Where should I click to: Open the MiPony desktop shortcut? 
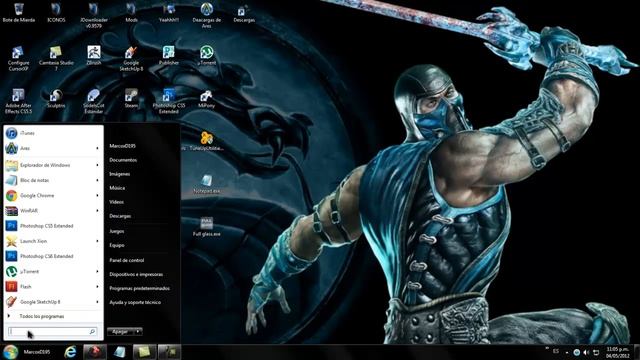[207, 98]
